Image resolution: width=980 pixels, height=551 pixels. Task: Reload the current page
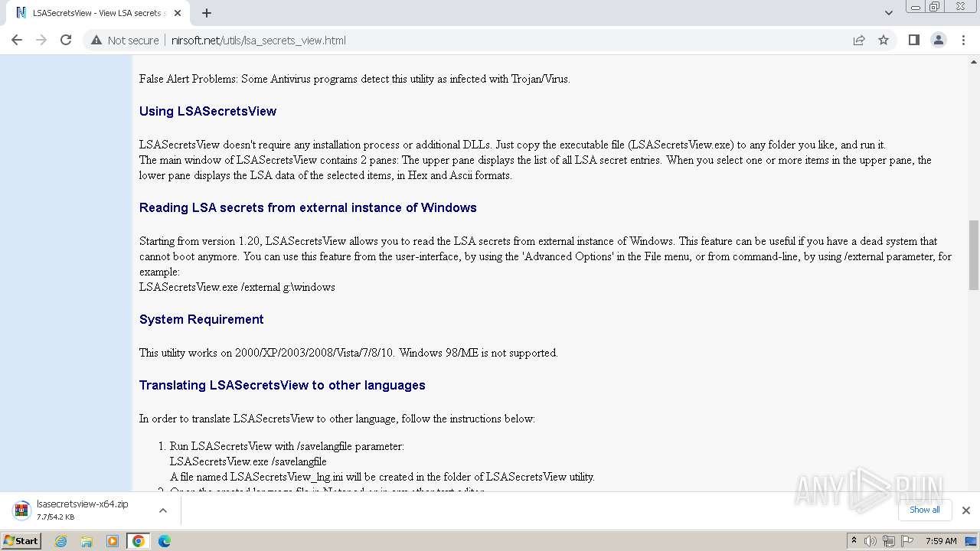pos(66,40)
